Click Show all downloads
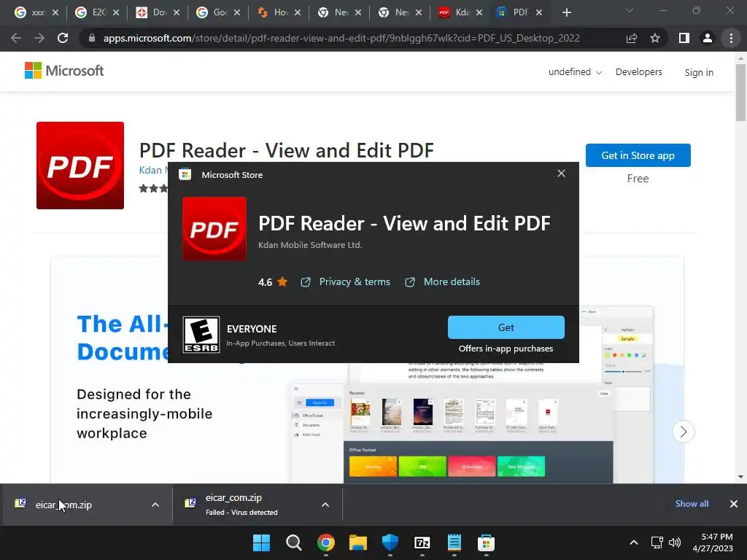The image size is (747, 560). [692, 504]
